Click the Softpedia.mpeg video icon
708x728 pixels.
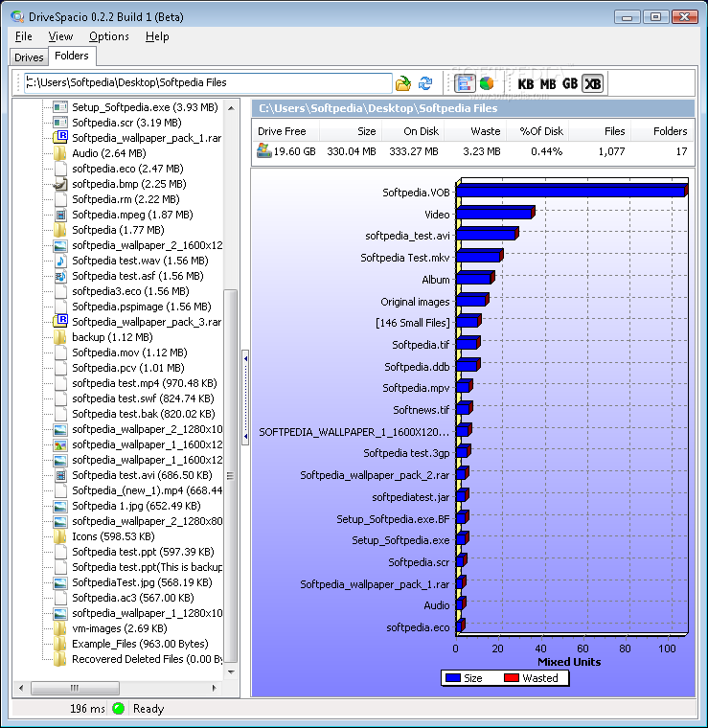click(x=60, y=215)
